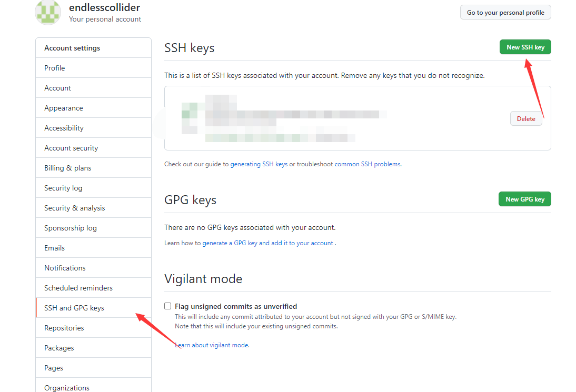
Task: Click the blurred SSH key icon
Action: [x=190, y=118]
